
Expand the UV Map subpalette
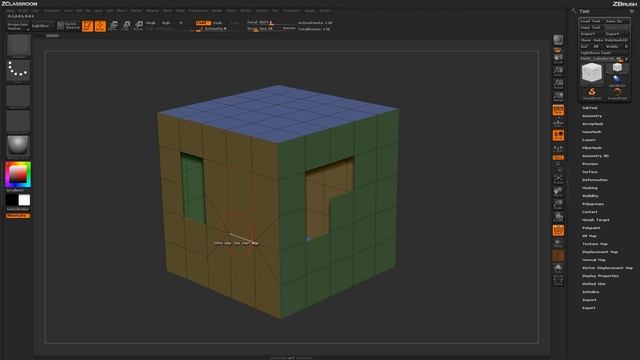tap(589, 236)
